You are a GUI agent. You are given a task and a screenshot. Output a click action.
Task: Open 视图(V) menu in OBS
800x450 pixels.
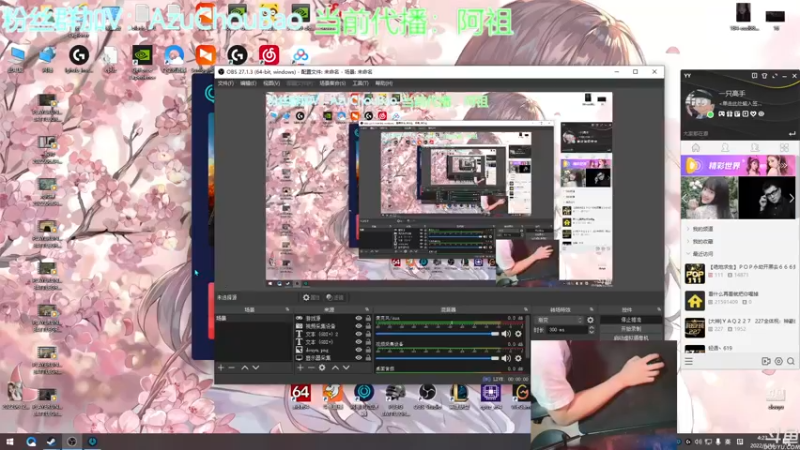tap(271, 83)
